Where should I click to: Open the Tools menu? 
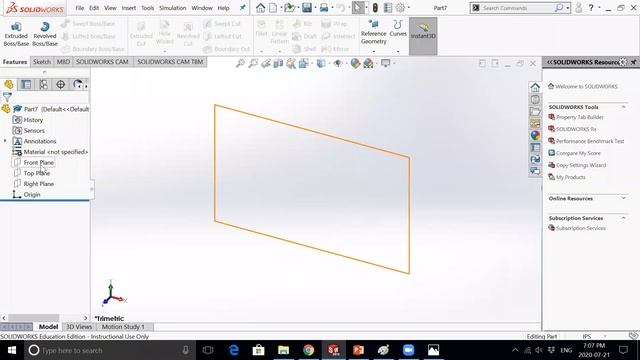point(147,8)
